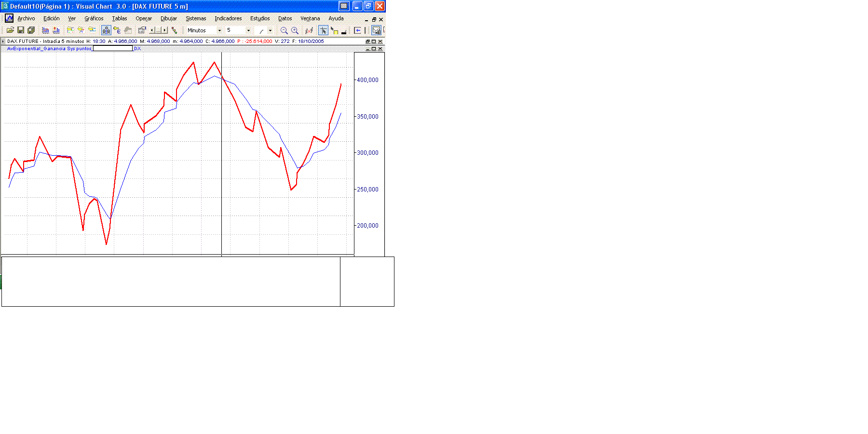This screenshot has height=434, width=868.
Task: Click the P: -25.614,000 value in red
Action: [255, 41]
